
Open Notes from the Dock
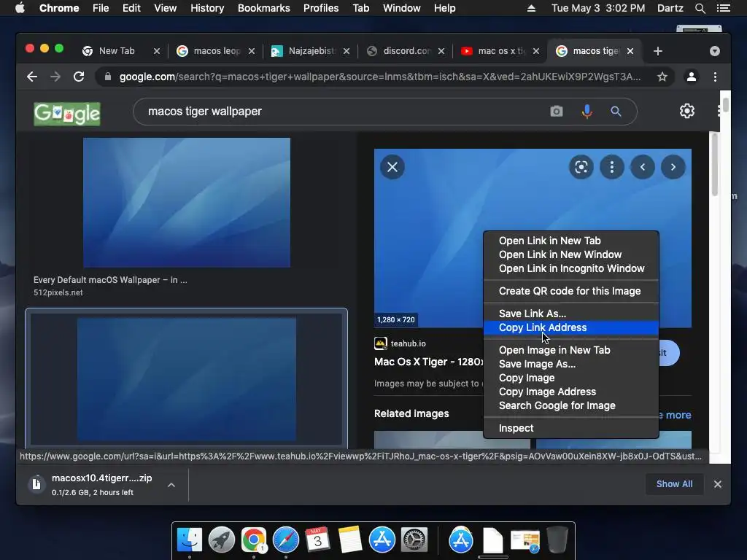coord(350,540)
